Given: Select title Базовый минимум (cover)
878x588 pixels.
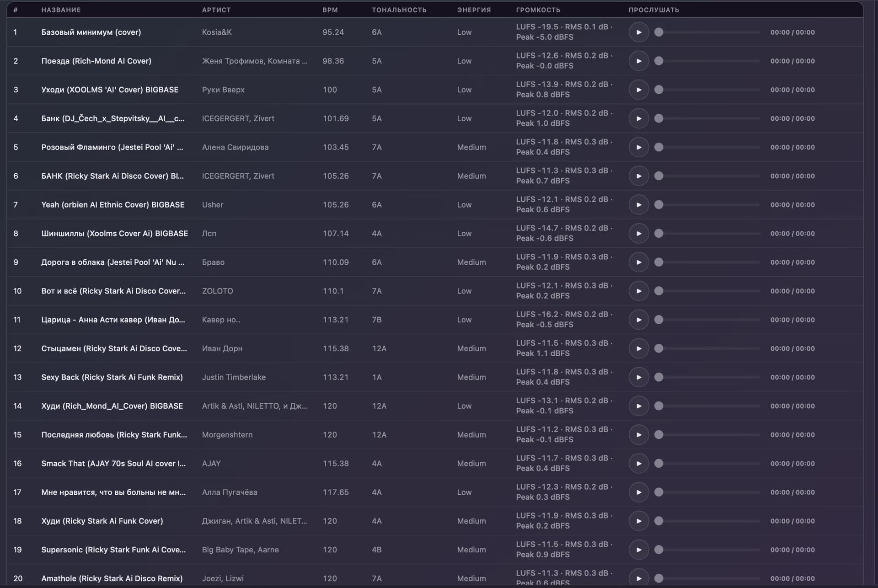Looking at the screenshot, I should [x=91, y=32].
